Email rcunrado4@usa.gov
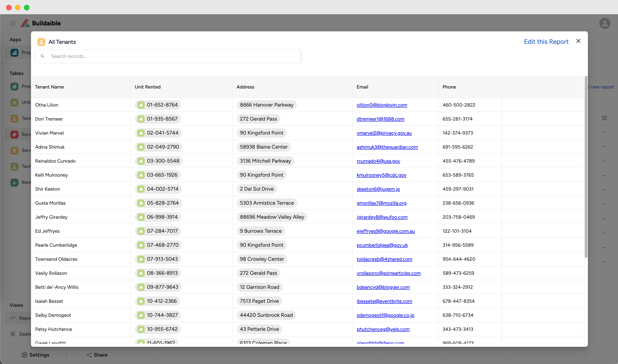The width and height of the screenshot is (618, 364). 378,161
